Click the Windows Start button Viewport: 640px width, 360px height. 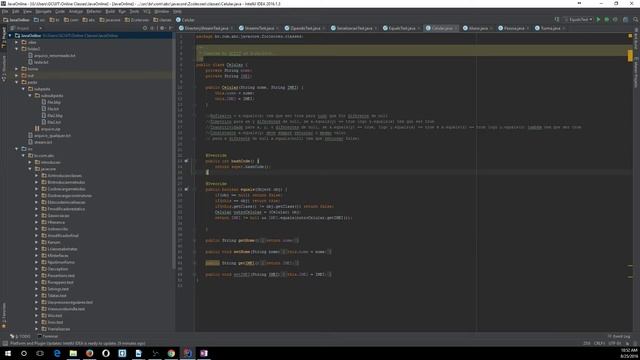pyautogui.click(x=8, y=353)
